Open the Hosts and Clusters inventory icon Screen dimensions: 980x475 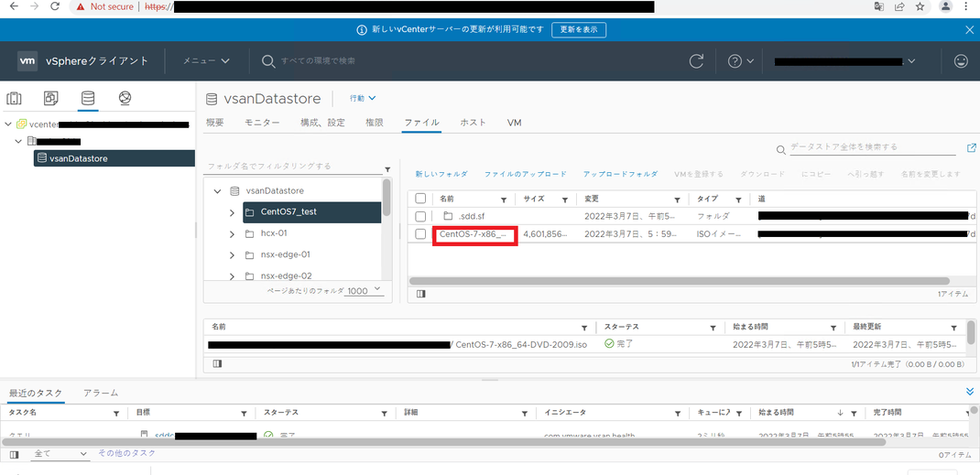coord(14,98)
